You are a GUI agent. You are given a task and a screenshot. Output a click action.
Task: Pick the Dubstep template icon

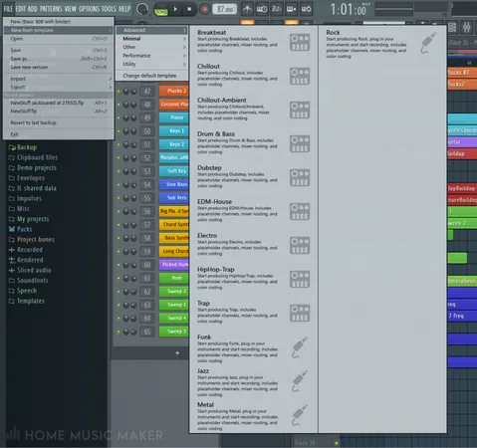tap(300, 178)
